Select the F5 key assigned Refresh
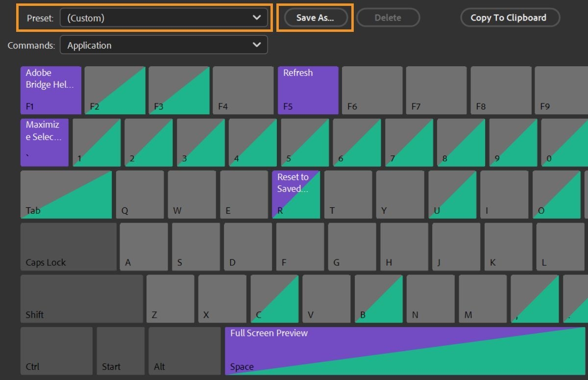Viewport: 588px width, 380px height. pyautogui.click(x=308, y=90)
